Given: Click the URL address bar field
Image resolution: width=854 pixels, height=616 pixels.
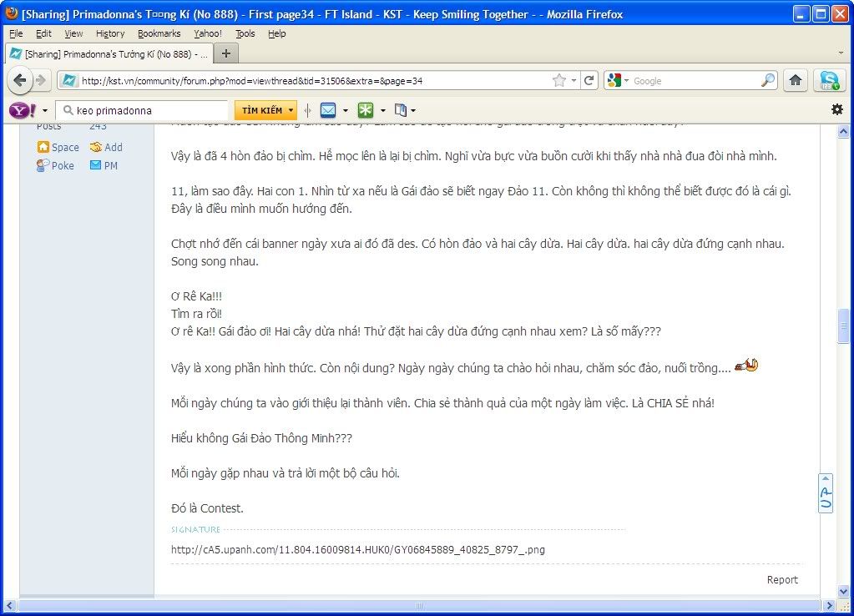Looking at the screenshot, I should pyautogui.click(x=314, y=81).
